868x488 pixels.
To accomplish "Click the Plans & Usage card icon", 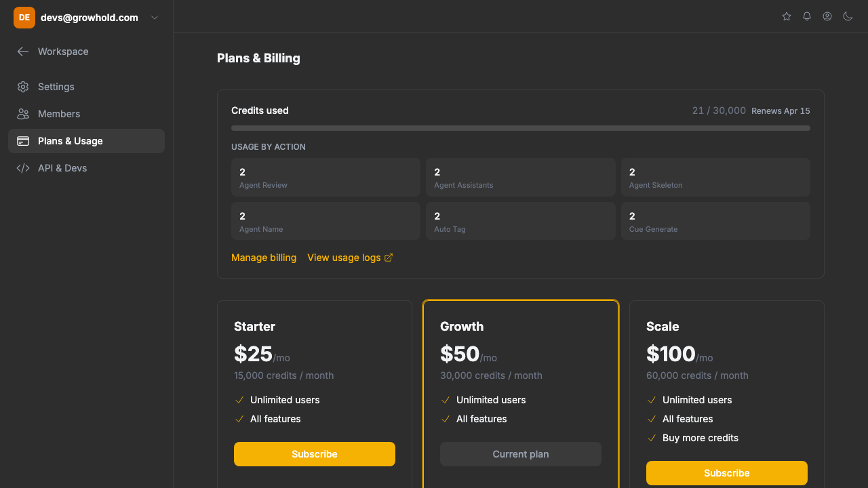I will [x=23, y=141].
